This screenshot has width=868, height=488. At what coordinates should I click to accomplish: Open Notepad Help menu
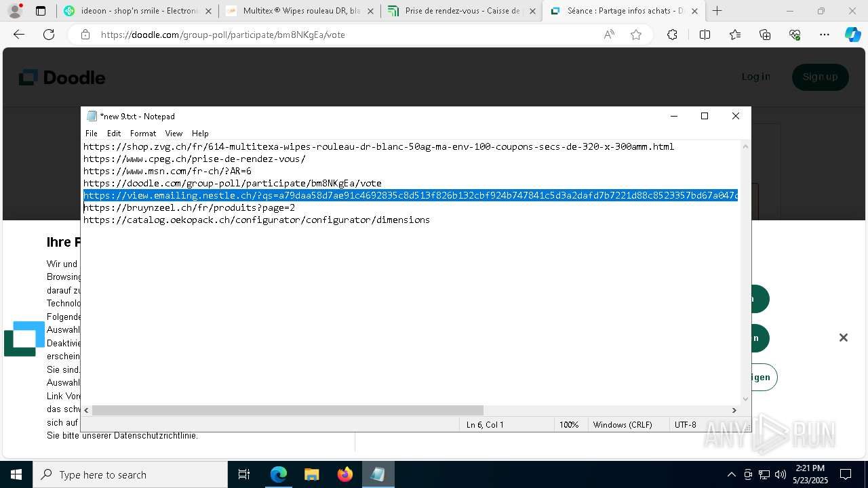tap(200, 134)
